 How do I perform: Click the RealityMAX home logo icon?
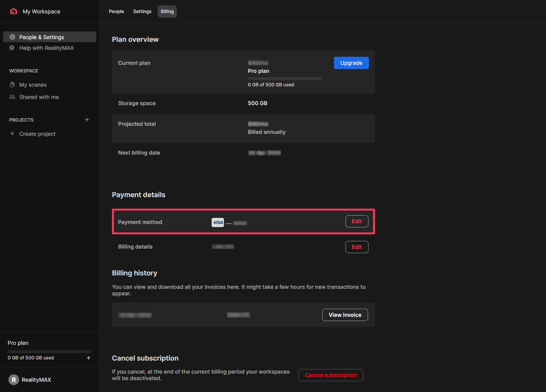pos(13,11)
